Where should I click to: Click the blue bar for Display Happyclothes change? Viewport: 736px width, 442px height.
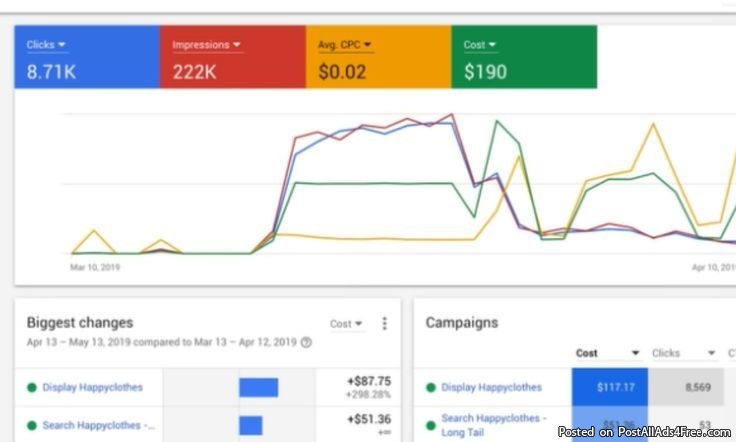pyautogui.click(x=258, y=387)
